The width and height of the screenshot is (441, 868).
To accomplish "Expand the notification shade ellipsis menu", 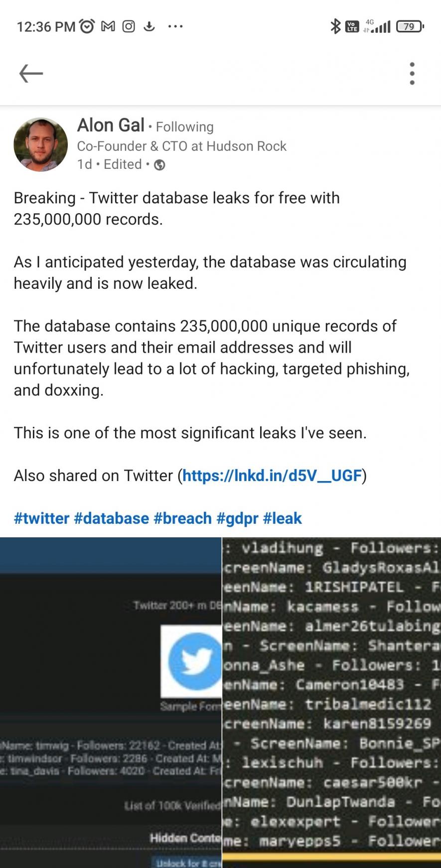I will coord(175,27).
